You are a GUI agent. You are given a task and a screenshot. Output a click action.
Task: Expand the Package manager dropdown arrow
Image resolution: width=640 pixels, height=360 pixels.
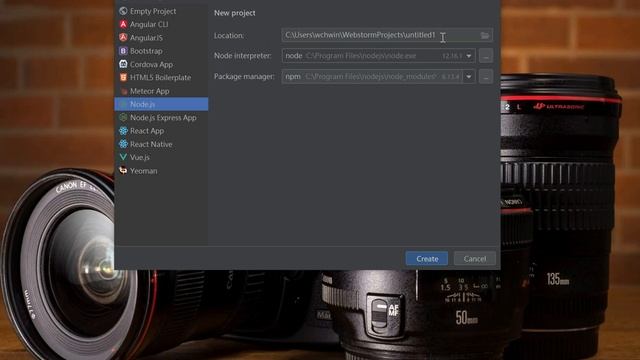pyautogui.click(x=469, y=76)
